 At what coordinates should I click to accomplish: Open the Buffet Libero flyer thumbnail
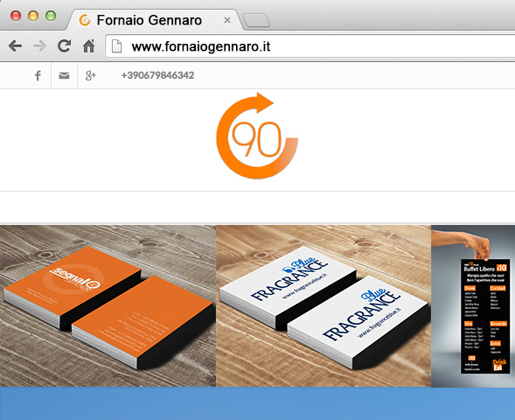(473, 306)
